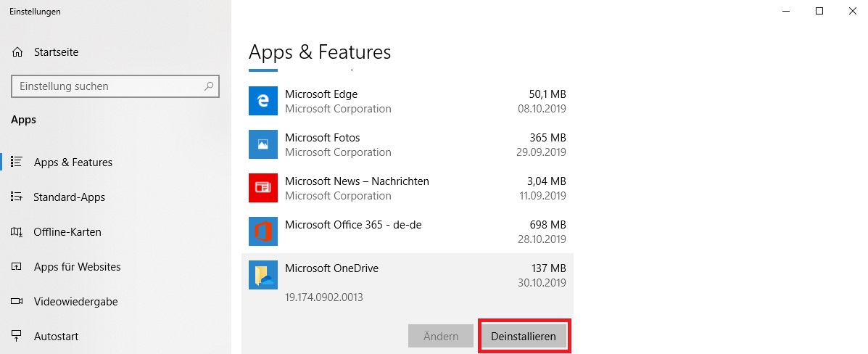
Task: Select the Microsoft Office 365 - de-de entry
Action: 408,231
